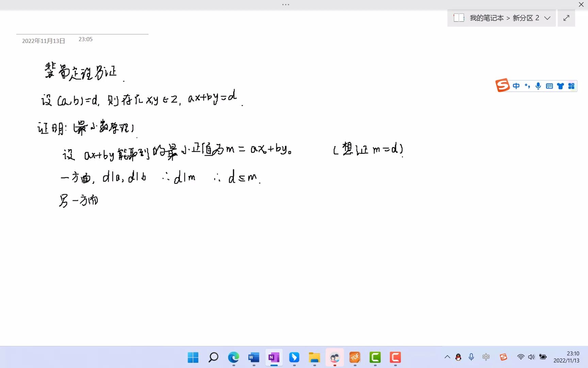
Task: Click the microphone tray icon
Action: point(471,357)
